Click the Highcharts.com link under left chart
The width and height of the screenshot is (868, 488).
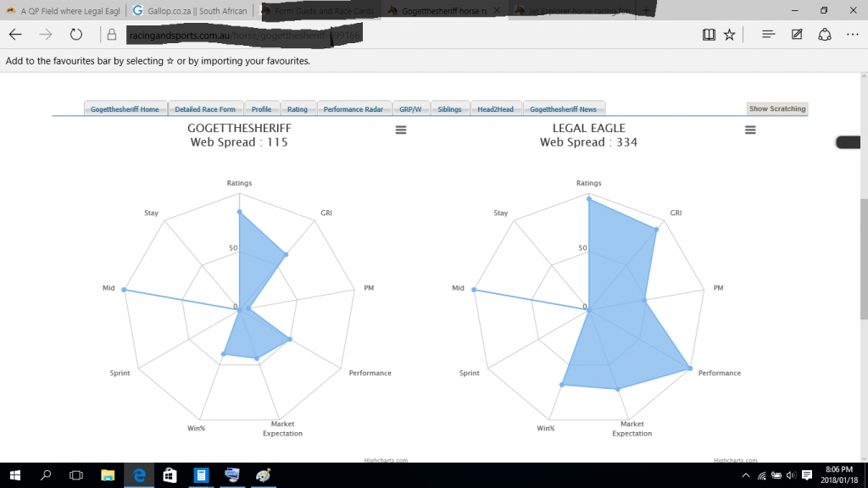pos(388,460)
